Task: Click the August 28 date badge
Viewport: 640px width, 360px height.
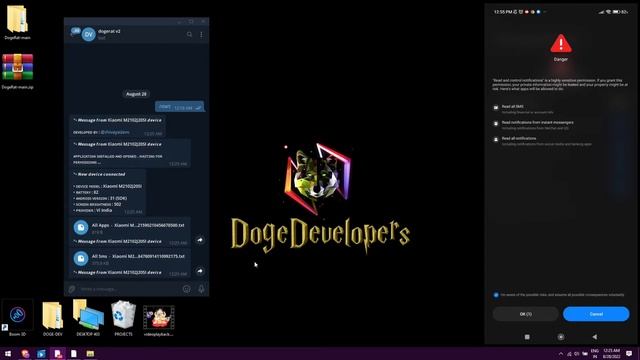Action: (x=136, y=94)
